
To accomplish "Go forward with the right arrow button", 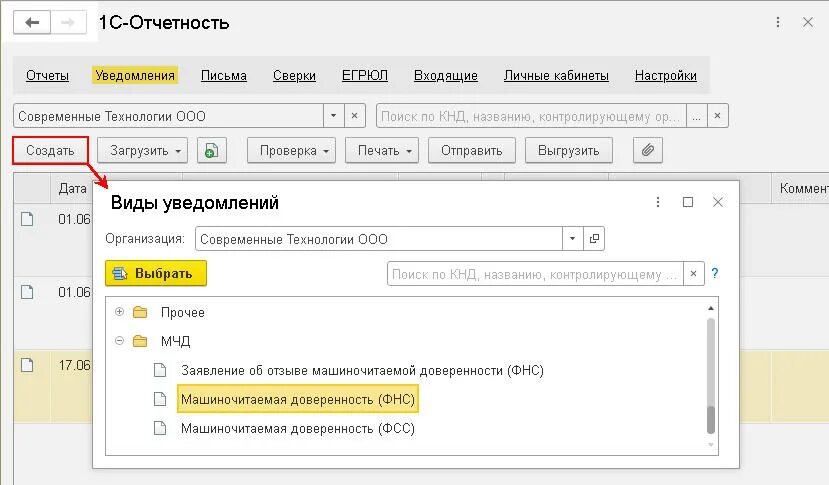I will click(68, 23).
